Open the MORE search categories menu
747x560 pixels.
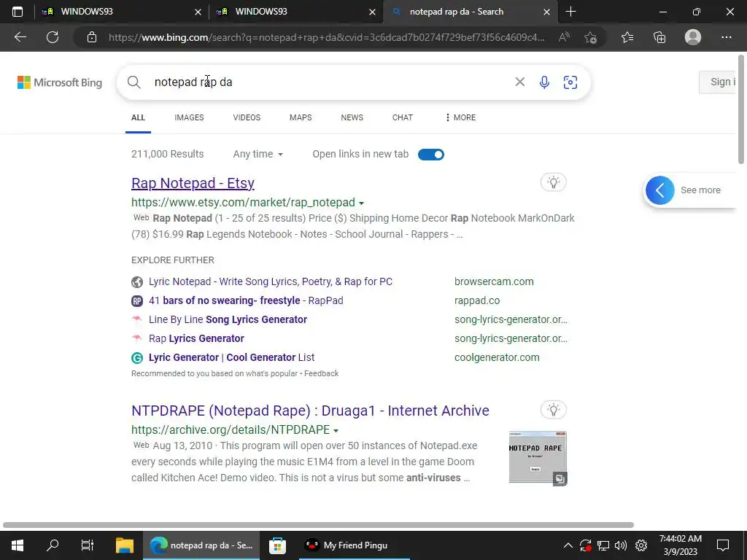click(460, 117)
